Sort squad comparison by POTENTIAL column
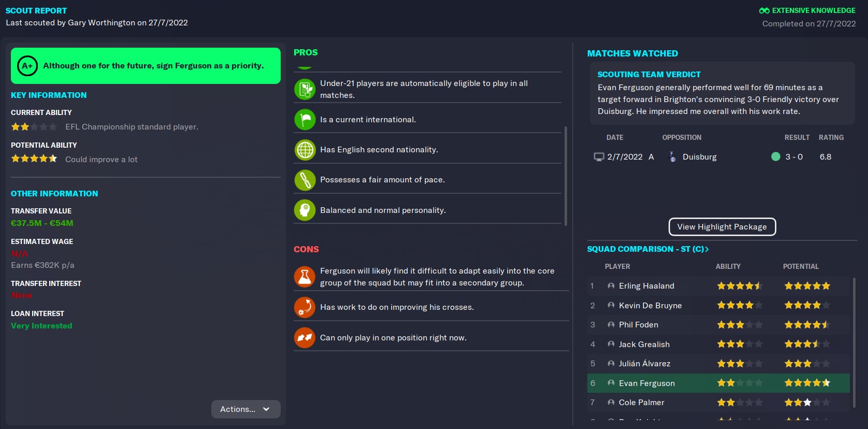 tap(801, 266)
